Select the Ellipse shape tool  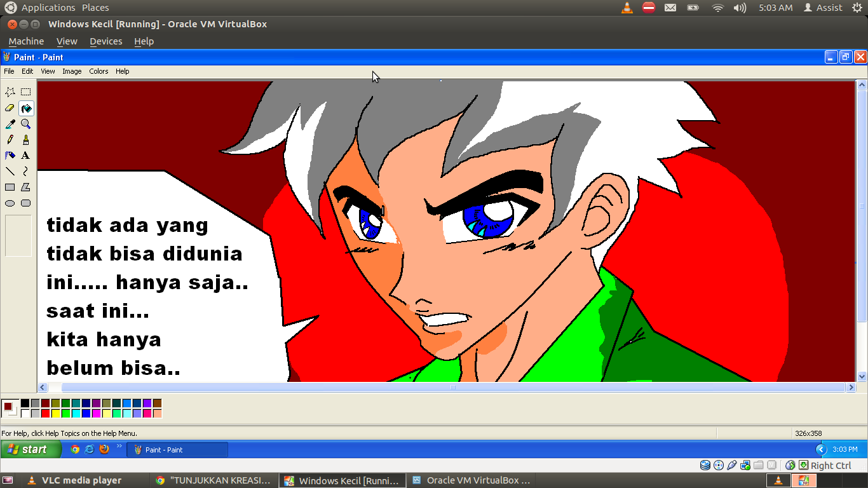pyautogui.click(x=10, y=203)
